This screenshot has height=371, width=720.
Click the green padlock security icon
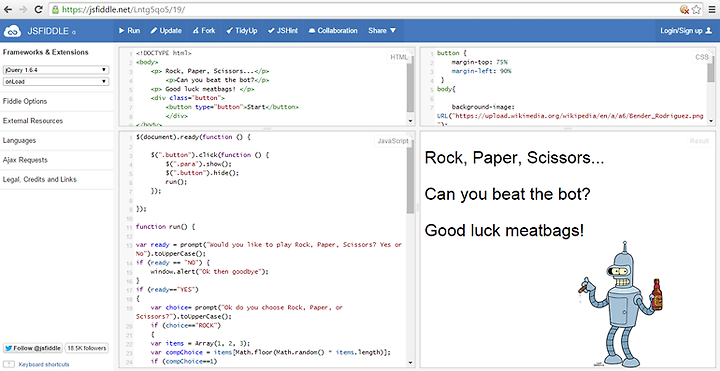pos(56,9)
